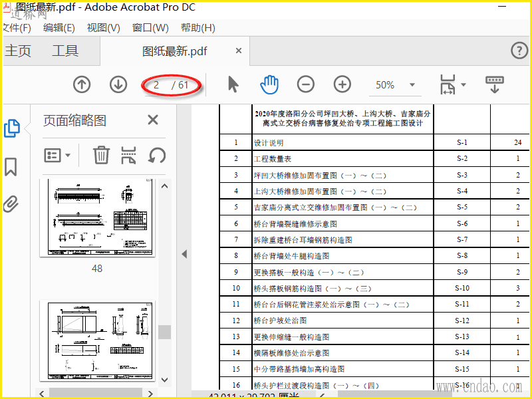Viewport: 532px width, 399px height.
Task: Open the 窗口(W) menu
Action: pos(150,27)
